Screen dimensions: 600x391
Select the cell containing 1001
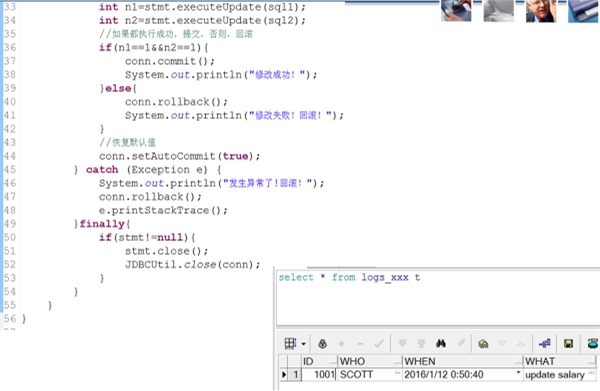tap(319, 375)
